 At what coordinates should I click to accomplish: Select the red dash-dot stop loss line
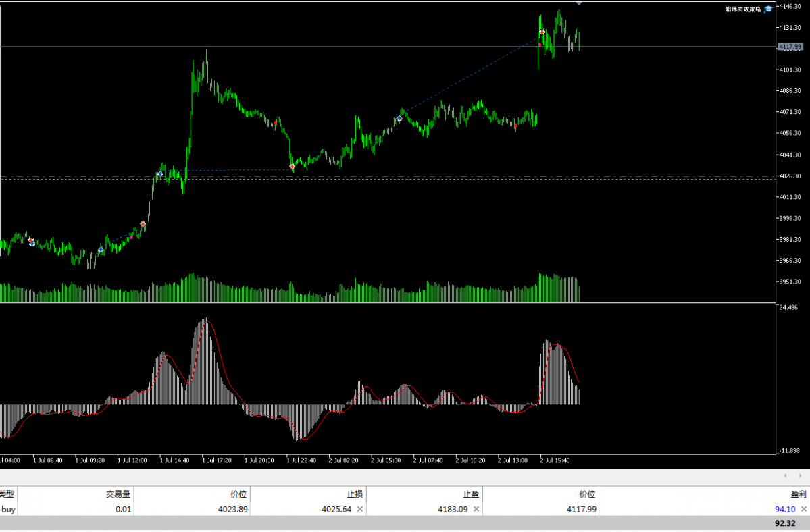[x=388, y=177]
